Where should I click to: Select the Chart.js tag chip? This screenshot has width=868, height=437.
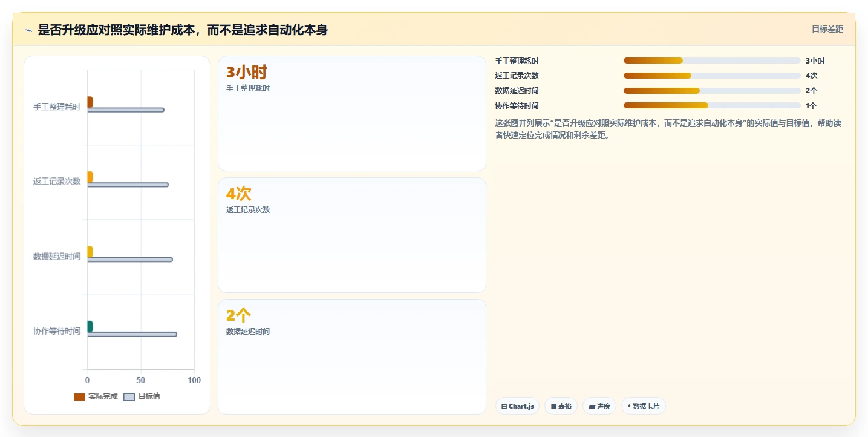coord(517,406)
